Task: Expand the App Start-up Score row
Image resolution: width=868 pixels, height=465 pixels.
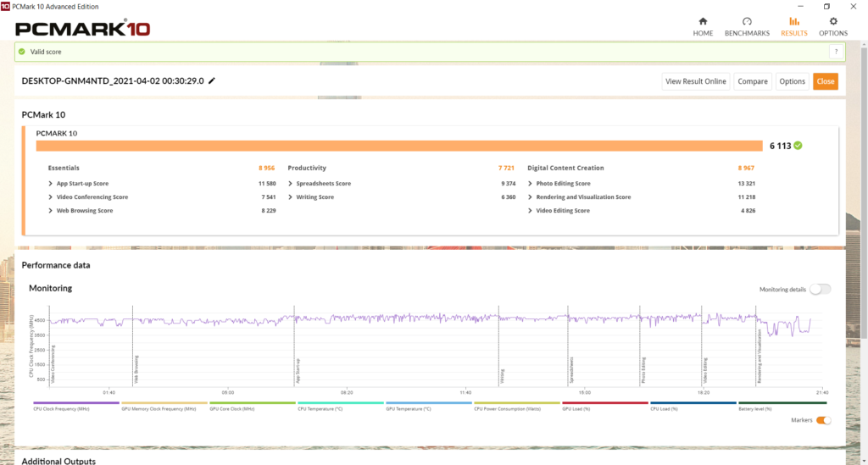Action: coord(51,184)
